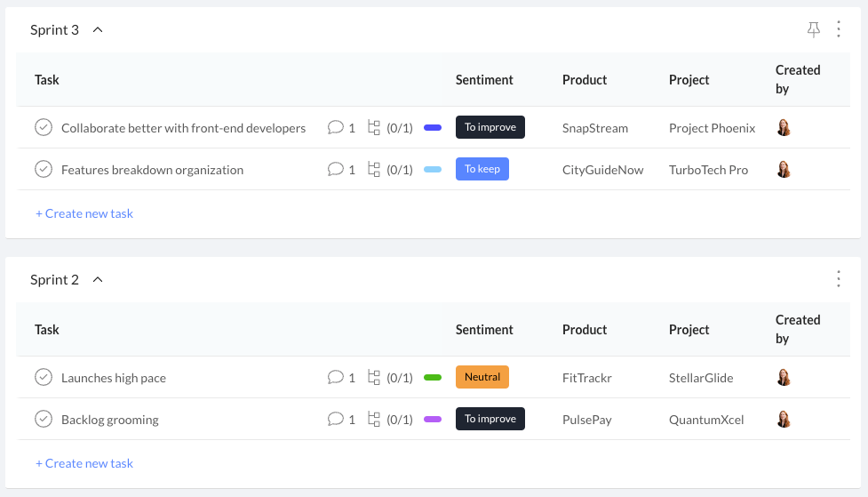This screenshot has height=497, width=868.
Task: Collapse the Sprint 3 section
Action: pyautogui.click(x=98, y=29)
